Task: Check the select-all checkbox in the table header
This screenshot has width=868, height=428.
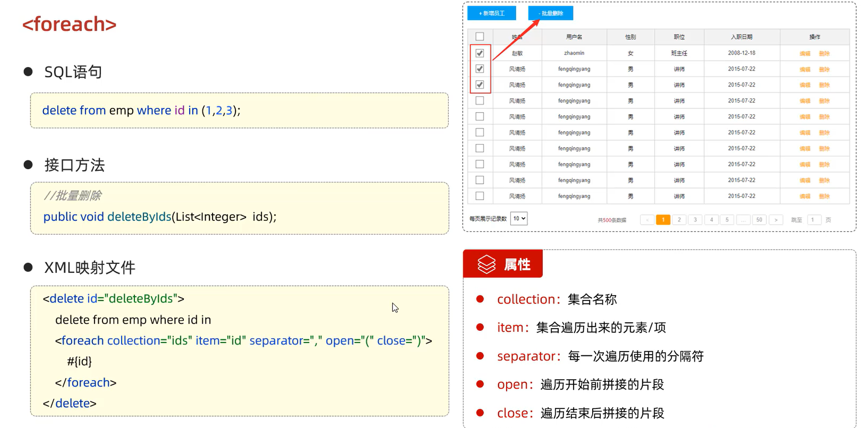Action: 480,37
